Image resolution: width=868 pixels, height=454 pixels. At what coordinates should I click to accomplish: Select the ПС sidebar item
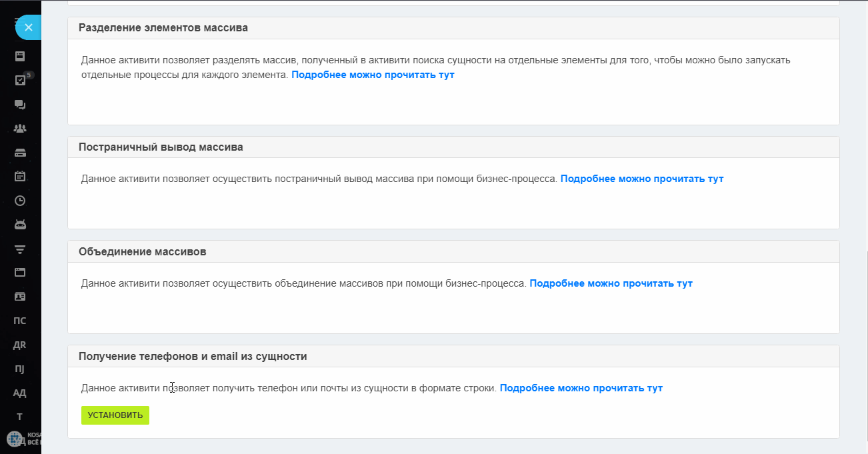20,321
